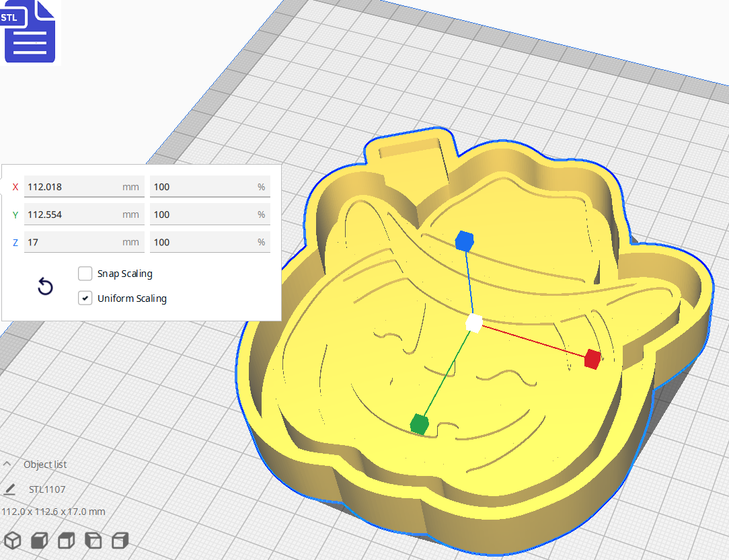
Task: Uncheck Uniform Scaling
Action: coord(85,298)
